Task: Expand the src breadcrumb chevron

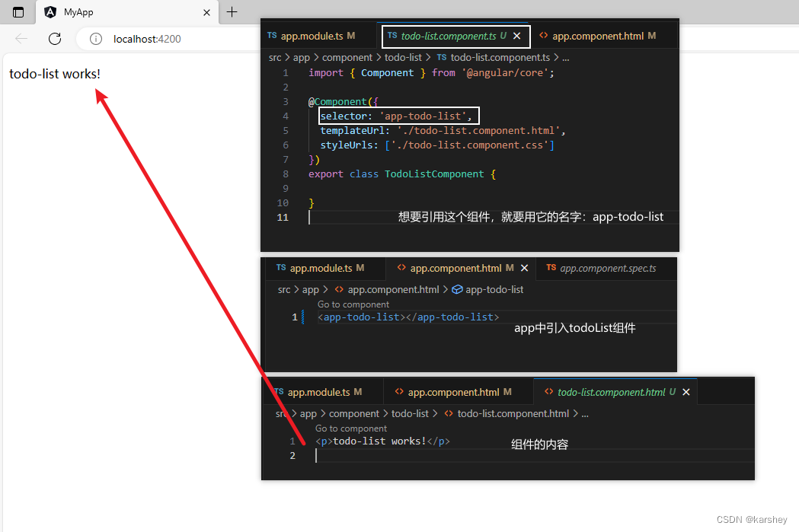Action: 286,57
